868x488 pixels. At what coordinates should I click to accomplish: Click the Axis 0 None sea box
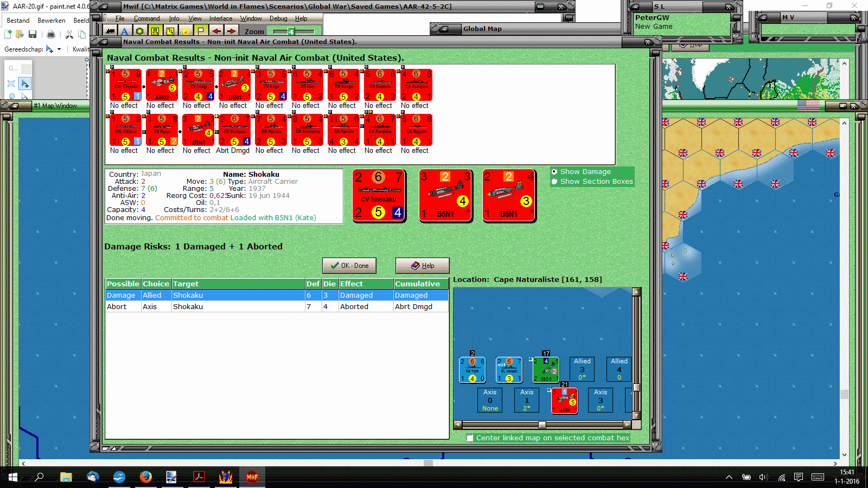[490, 400]
